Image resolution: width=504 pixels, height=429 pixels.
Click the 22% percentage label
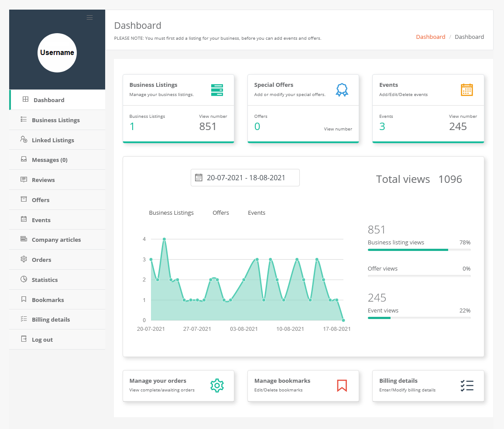point(465,311)
